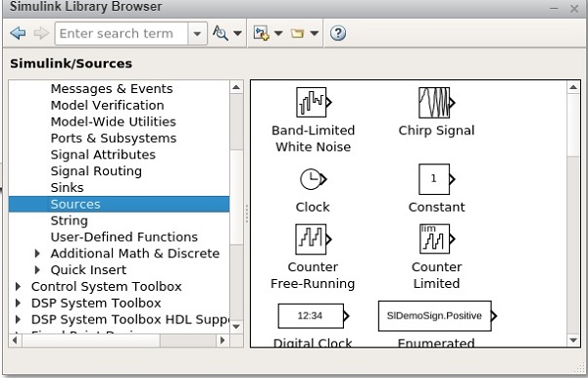Click library tree scroll right arrow
The image size is (588, 378).
click(222, 341)
